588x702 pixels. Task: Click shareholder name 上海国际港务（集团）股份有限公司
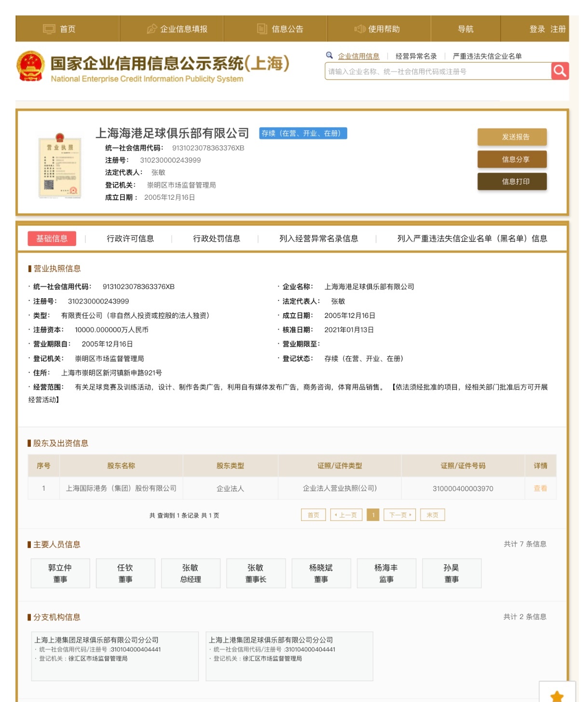pos(121,488)
